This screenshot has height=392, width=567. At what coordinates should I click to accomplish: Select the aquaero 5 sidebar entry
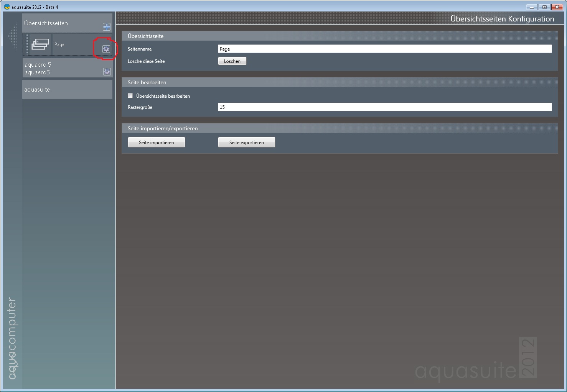pyautogui.click(x=67, y=68)
